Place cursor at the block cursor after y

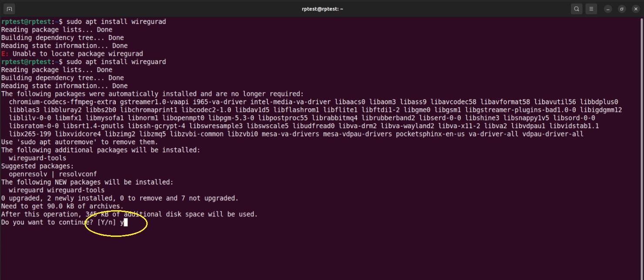tap(126, 222)
